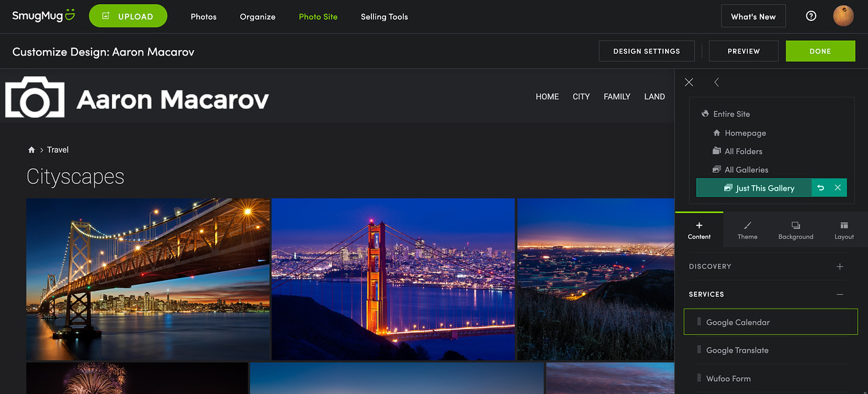Select the Google Translate content block
Image resolution: width=868 pixels, height=394 pixels.
click(x=770, y=350)
